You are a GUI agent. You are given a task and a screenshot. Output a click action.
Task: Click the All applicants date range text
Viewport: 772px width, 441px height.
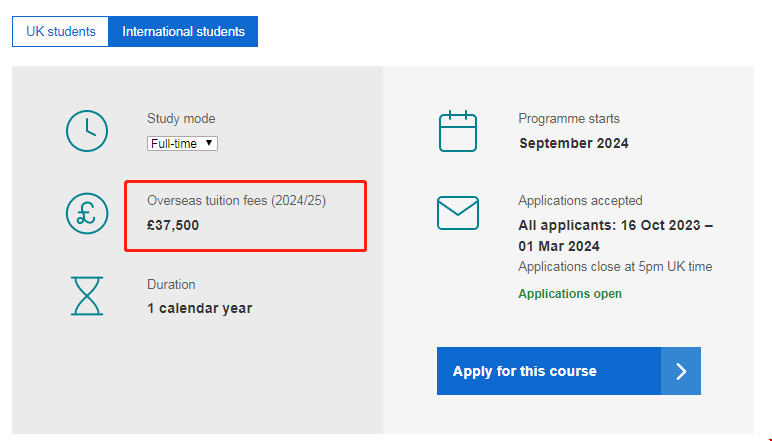tap(615, 235)
